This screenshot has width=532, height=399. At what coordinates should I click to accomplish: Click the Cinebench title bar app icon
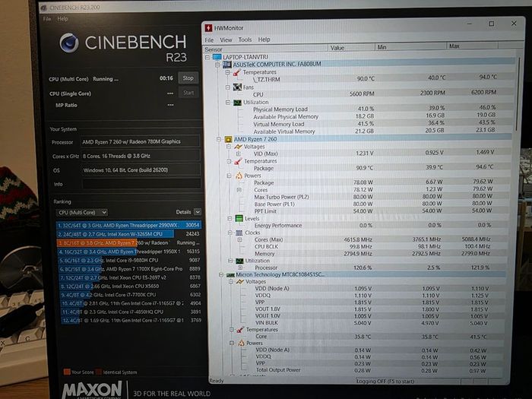pyautogui.click(x=43, y=8)
